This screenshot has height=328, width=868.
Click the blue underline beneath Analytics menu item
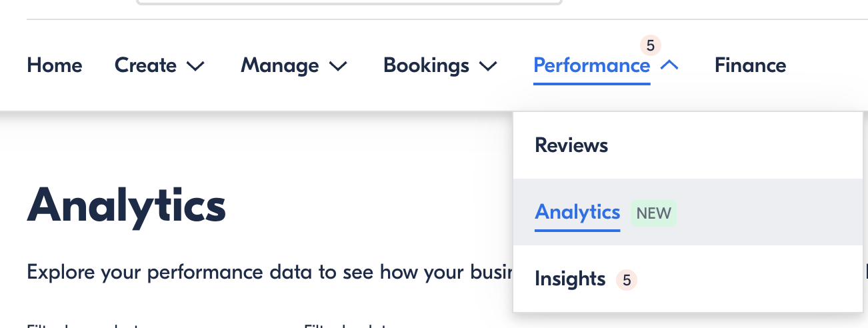[x=577, y=230]
